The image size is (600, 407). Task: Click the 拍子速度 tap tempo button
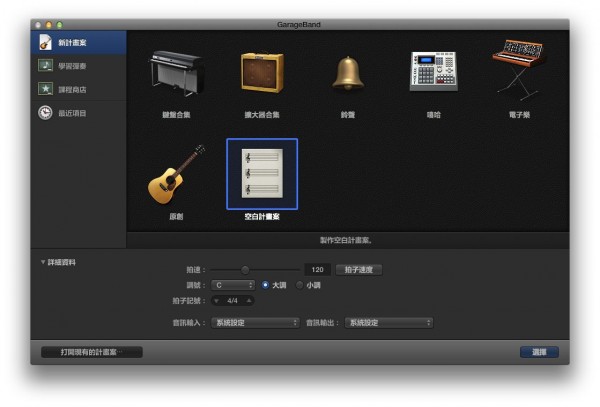[358, 270]
